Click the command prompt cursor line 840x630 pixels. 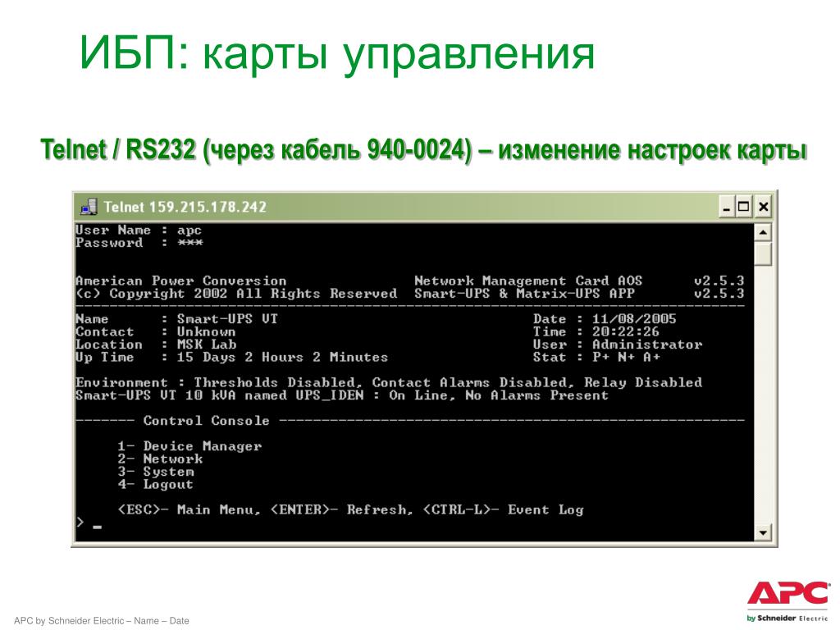point(89,523)
